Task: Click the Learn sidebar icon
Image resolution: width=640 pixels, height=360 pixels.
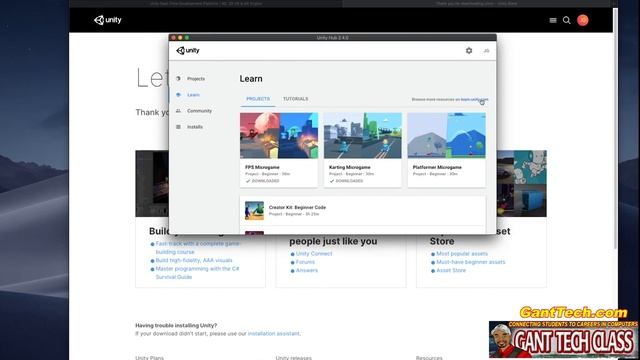Action: pyautogui.click(x=178, y=95)
